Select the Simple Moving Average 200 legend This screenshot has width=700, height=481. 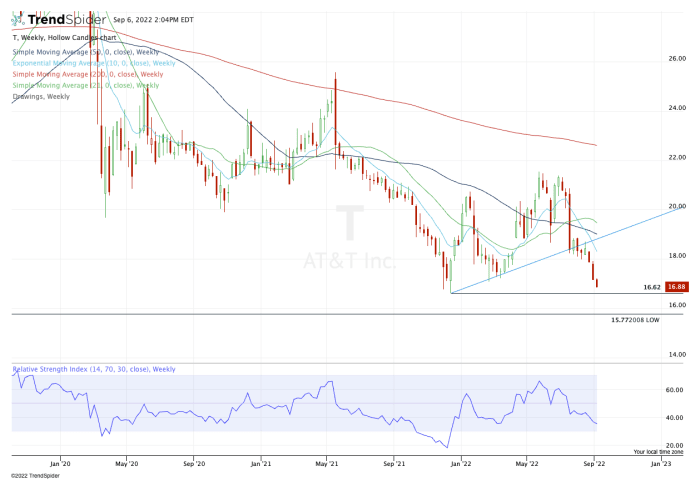(x=88, y=74)
